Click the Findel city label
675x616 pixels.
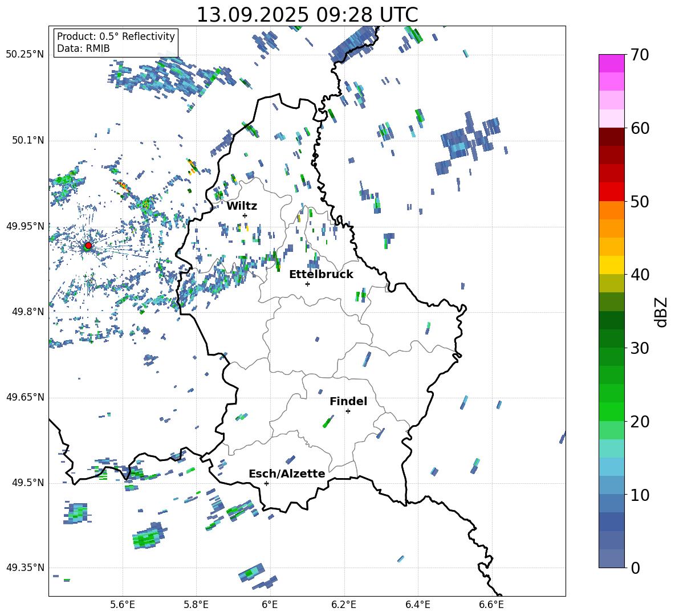(348, 401)
